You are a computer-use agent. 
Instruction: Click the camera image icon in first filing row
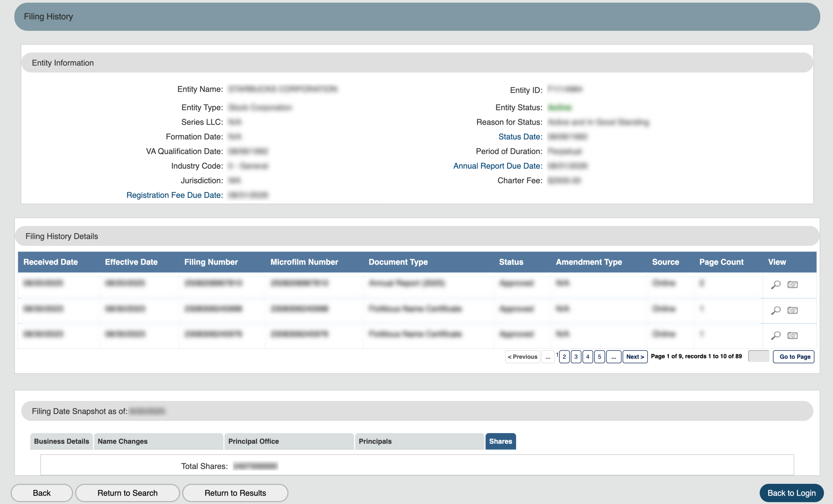pyautogui.click(x=792, y=285)
